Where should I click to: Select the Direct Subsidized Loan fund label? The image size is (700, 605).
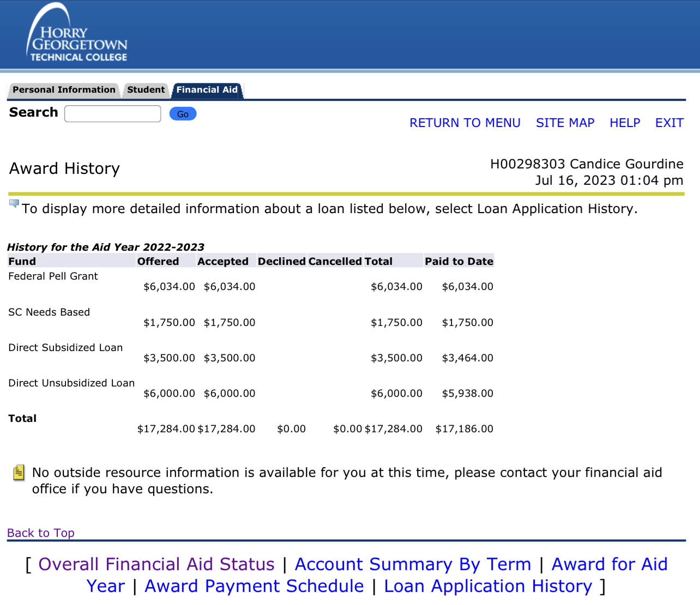[65, 348]
